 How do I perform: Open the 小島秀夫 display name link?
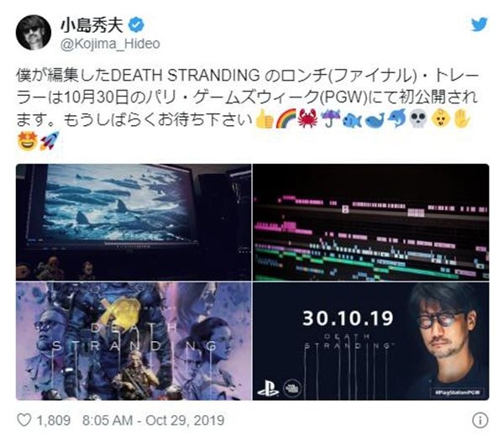(92, 25)
